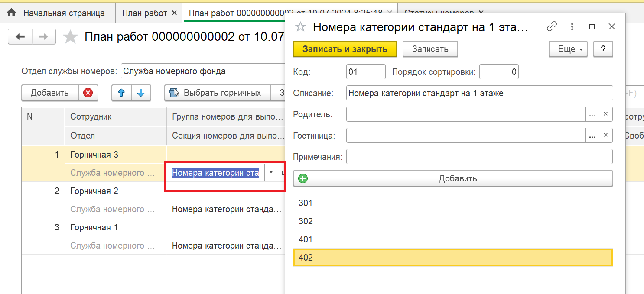Go forward with the right arrow
The height and width of the screenshot is (294, 644).
(x=43, y=37)
